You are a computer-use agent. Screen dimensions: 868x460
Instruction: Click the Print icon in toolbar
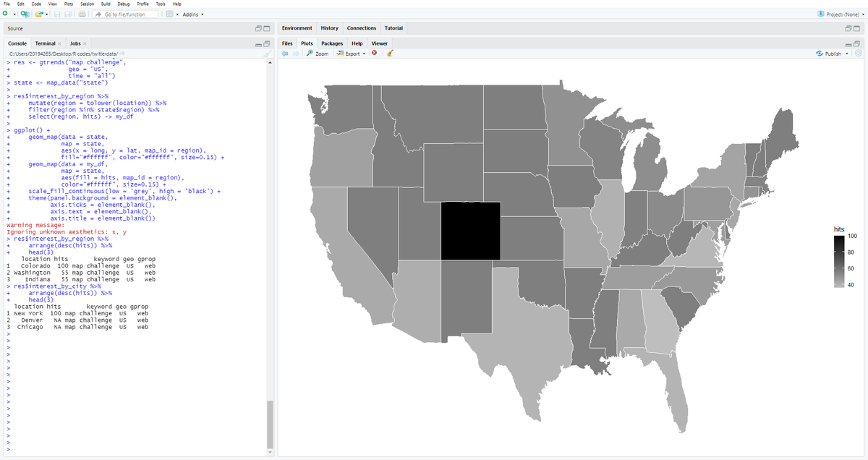pos(82,14)
